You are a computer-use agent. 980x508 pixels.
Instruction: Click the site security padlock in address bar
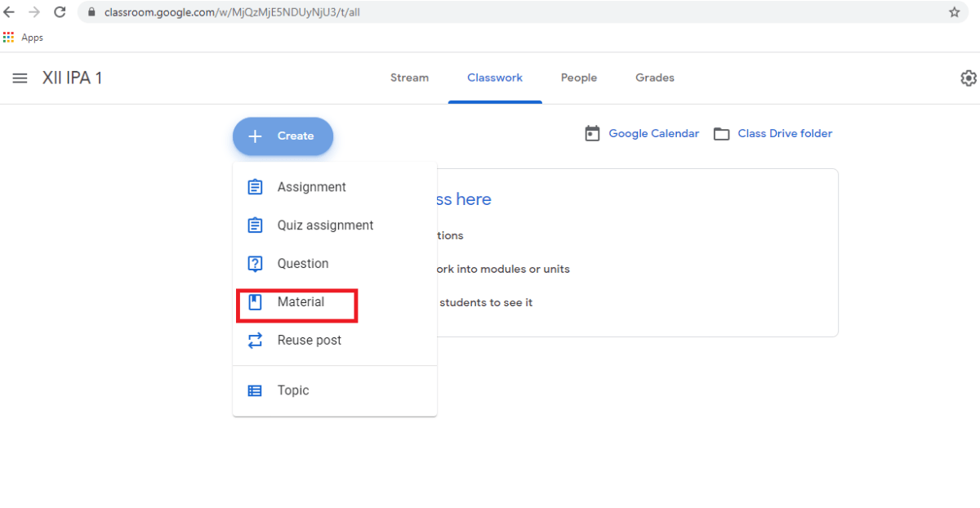click(x=91, y=12)
